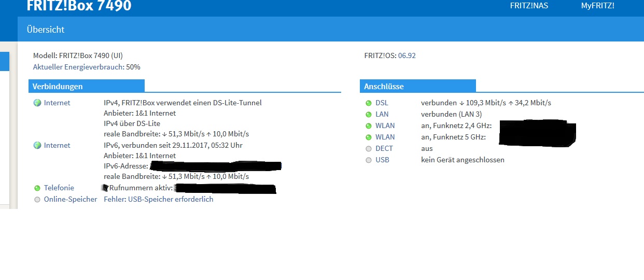644x280 pixels.
Task: Click the globe icon beside IPv6 Internet
Action: click(37, 146)
